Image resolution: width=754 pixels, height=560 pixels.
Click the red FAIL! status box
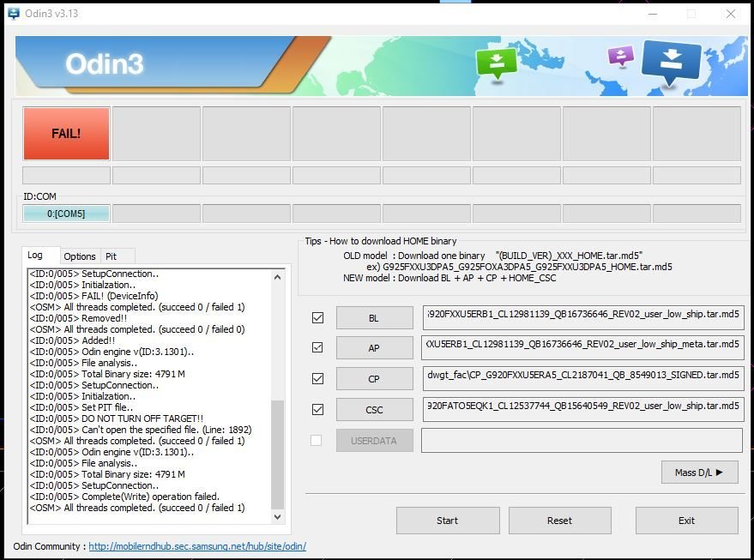click(x=66, y=133)
